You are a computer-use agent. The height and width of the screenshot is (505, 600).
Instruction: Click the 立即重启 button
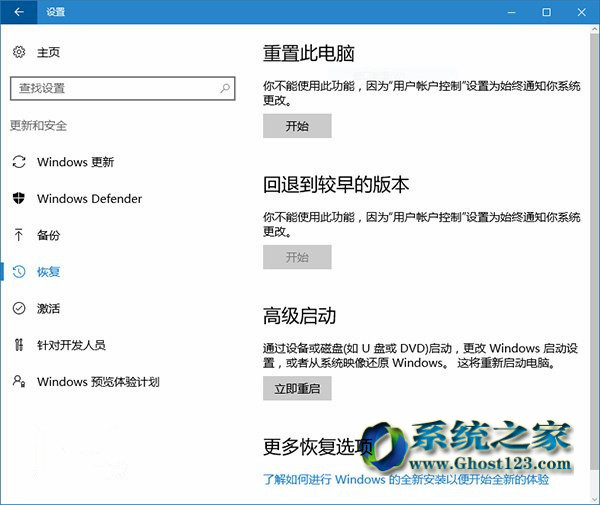[297, 389]
